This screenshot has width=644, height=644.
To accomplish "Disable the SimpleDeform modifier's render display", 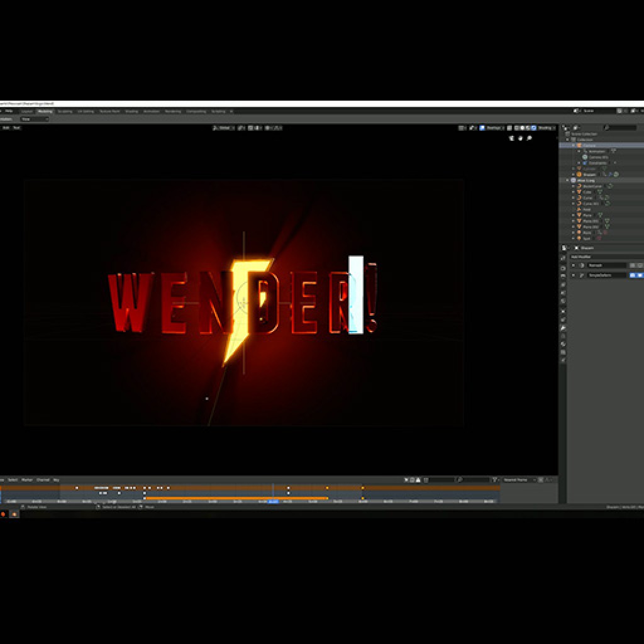I will (x=638, y=275).
